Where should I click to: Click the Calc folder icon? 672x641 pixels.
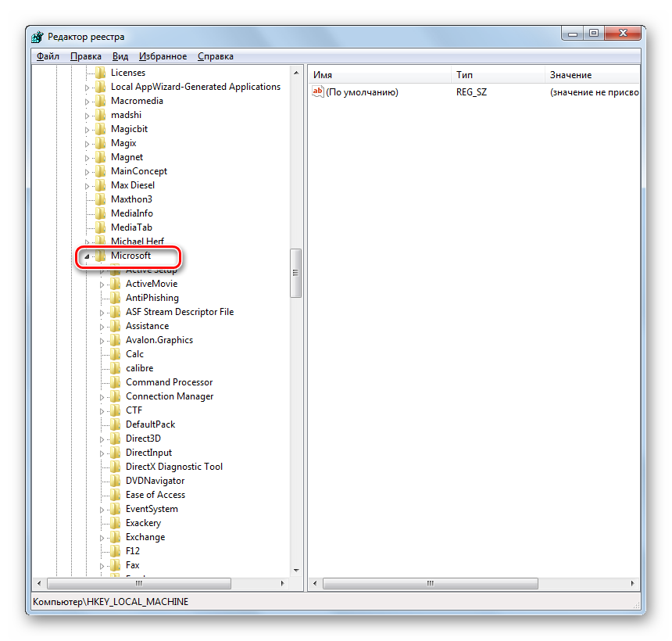pyautogui.click(x=116, y=354)
